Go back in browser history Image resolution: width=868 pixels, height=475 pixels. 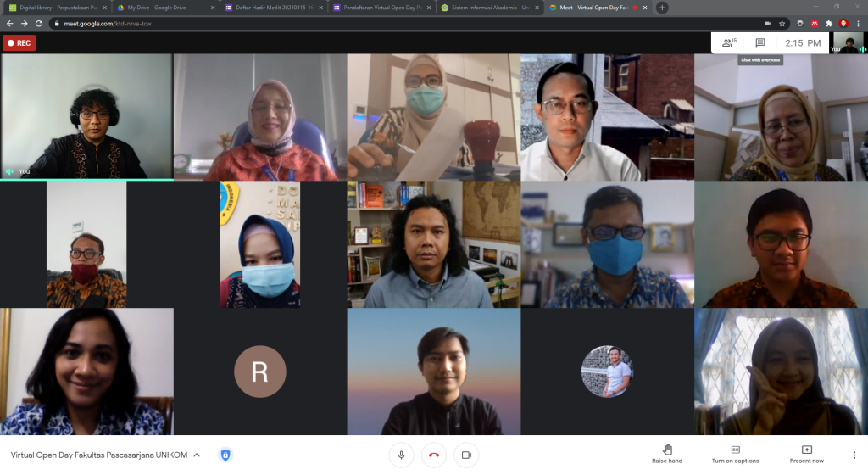tap(9, 24)
